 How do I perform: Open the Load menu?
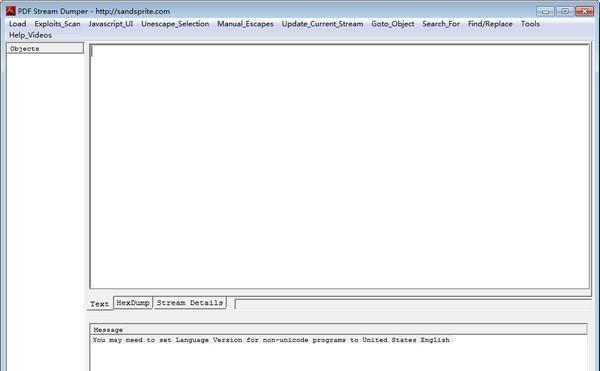click(x=18, y=24)
